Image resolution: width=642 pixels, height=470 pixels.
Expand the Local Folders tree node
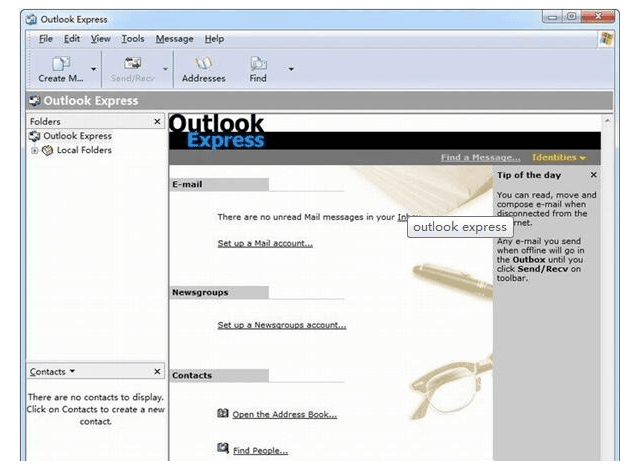[34, 150]
